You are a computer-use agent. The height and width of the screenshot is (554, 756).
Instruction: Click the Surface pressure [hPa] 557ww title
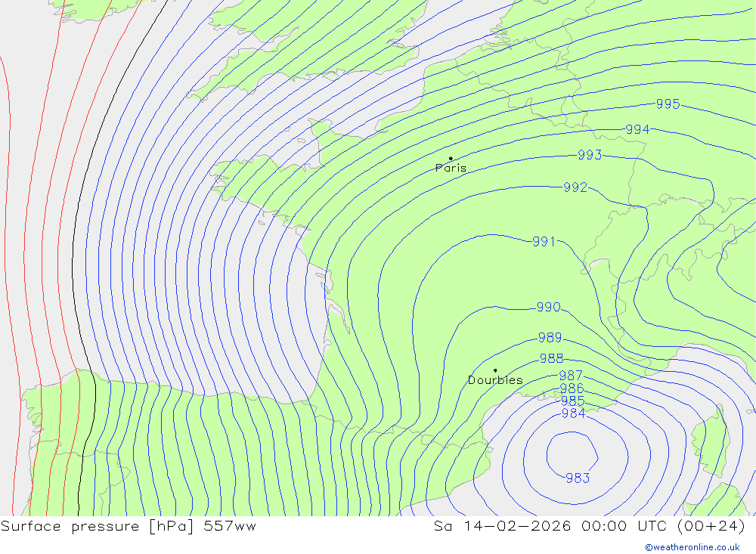point(129,526)
